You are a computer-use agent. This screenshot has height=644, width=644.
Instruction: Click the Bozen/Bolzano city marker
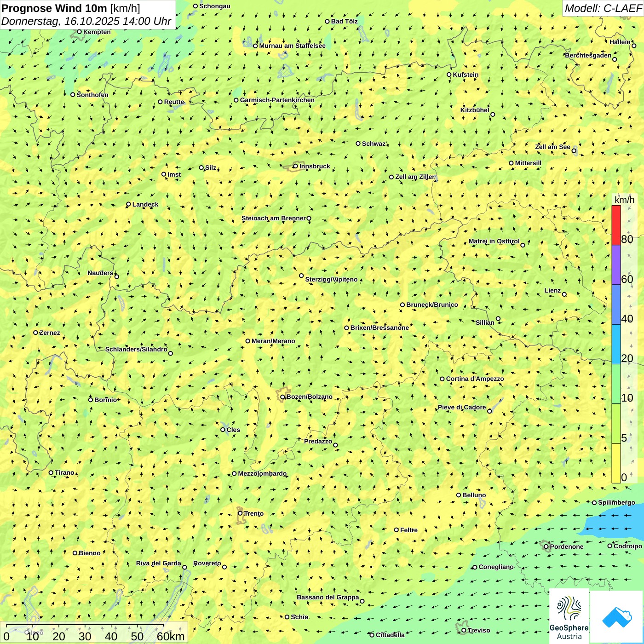point(282,397)
